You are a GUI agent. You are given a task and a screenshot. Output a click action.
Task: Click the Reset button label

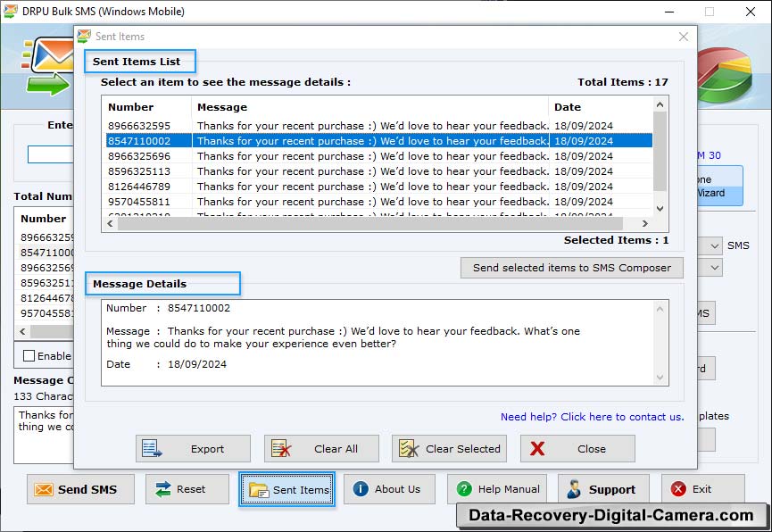coord(191,489)
